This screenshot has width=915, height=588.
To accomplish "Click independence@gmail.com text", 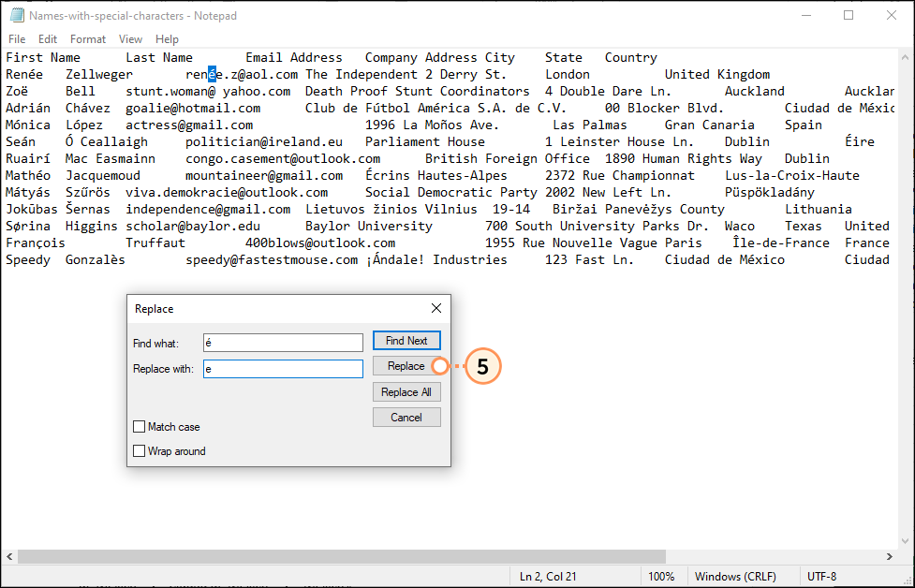I will [x=208, y=210].
